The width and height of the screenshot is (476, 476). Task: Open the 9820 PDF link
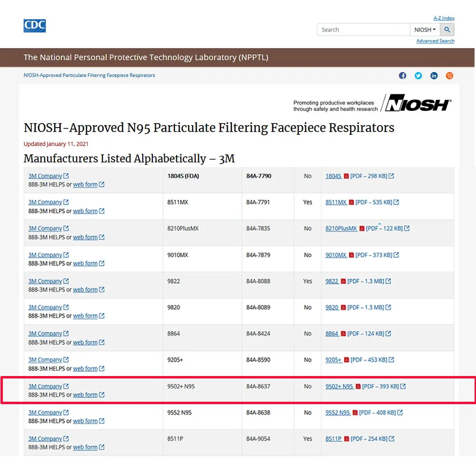(332, 307)
